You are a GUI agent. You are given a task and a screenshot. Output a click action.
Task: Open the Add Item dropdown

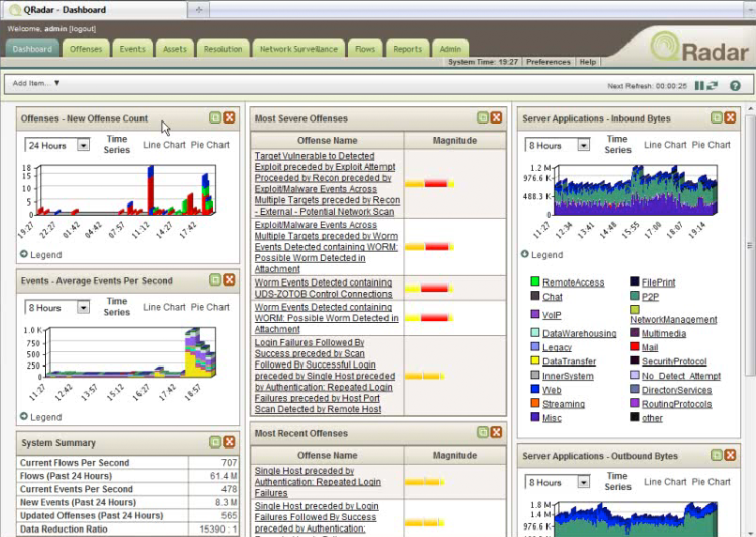(36, 83)
